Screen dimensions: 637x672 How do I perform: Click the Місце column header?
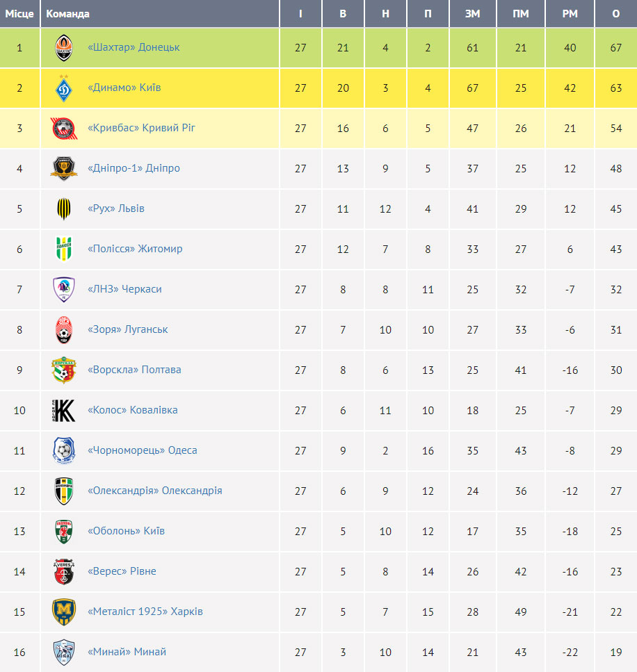(19, 14)
